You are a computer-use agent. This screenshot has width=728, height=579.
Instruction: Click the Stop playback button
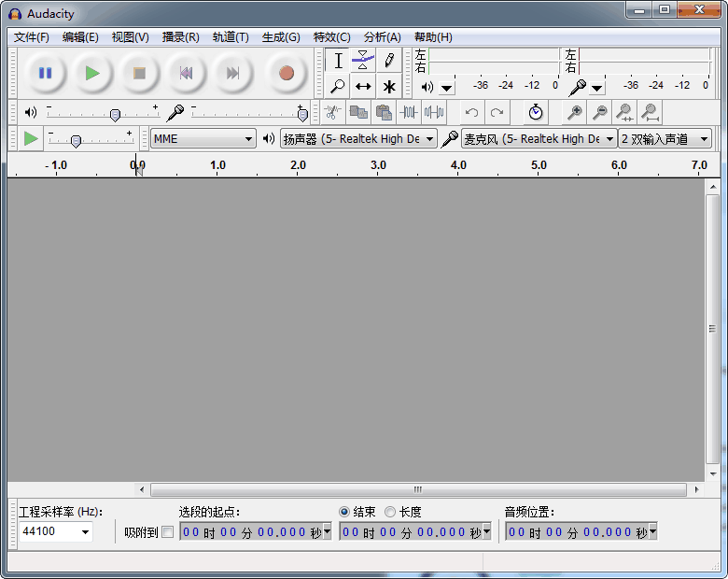(139, 73)
